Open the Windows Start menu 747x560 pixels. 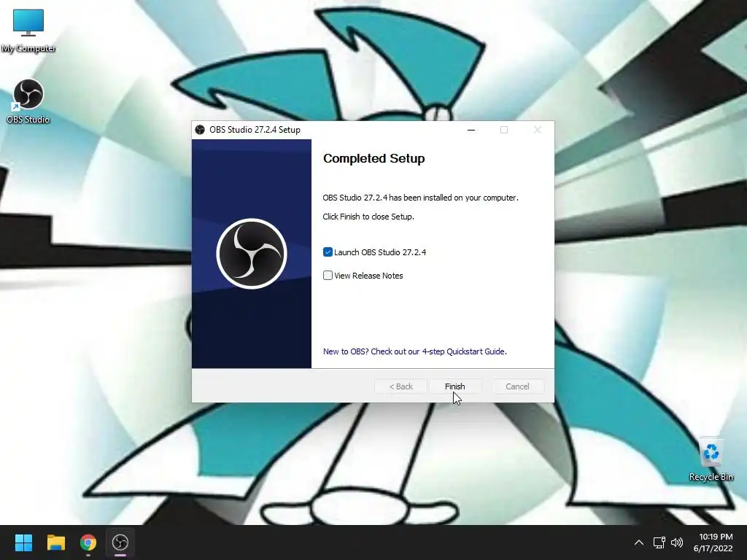(23, 542)
